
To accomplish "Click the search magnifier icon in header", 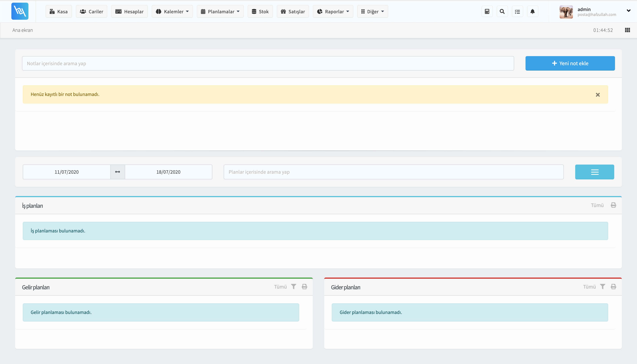I will tap(502, 12).
